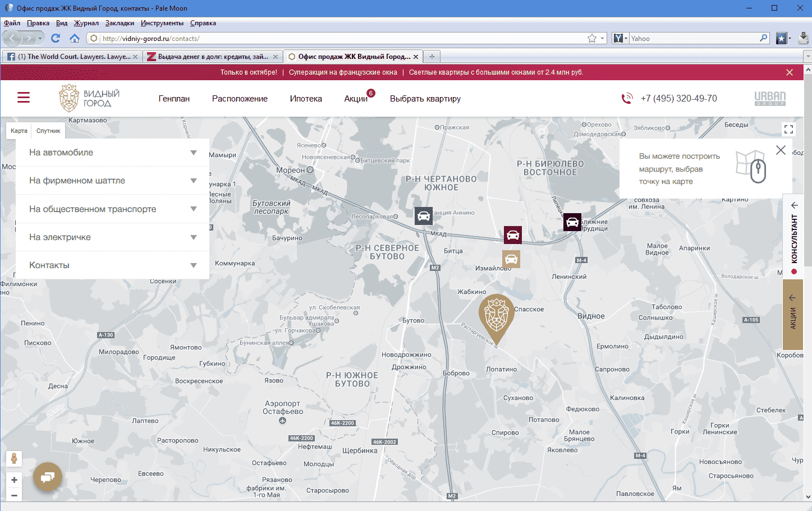Call +7 (495) 320-49-70 number

point(679,99)
